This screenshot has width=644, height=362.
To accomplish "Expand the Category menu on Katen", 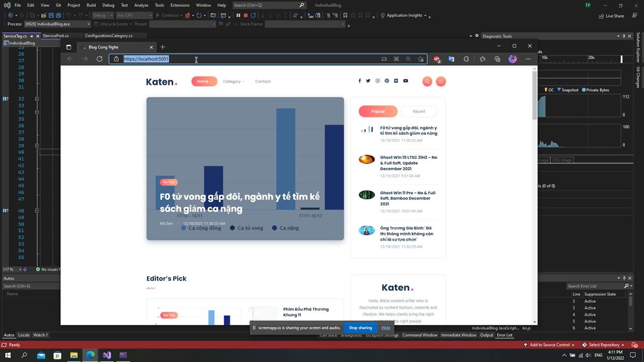I will [233, 81].
